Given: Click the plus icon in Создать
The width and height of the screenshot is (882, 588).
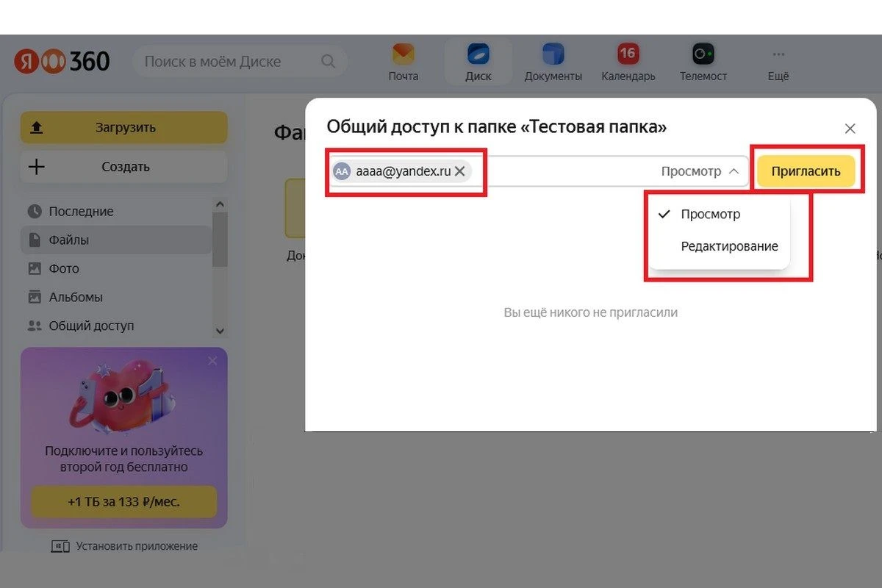Looking at the screenshot, I should [36, 167].
